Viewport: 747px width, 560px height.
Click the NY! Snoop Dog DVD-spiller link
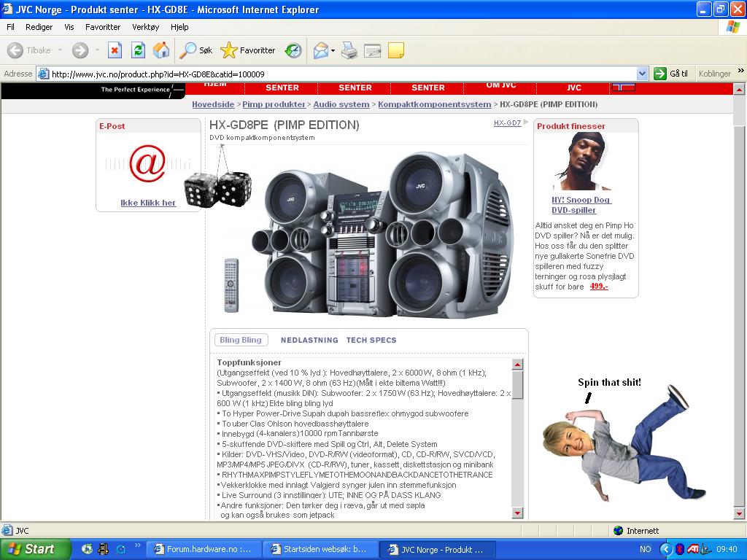coord(581,205)
